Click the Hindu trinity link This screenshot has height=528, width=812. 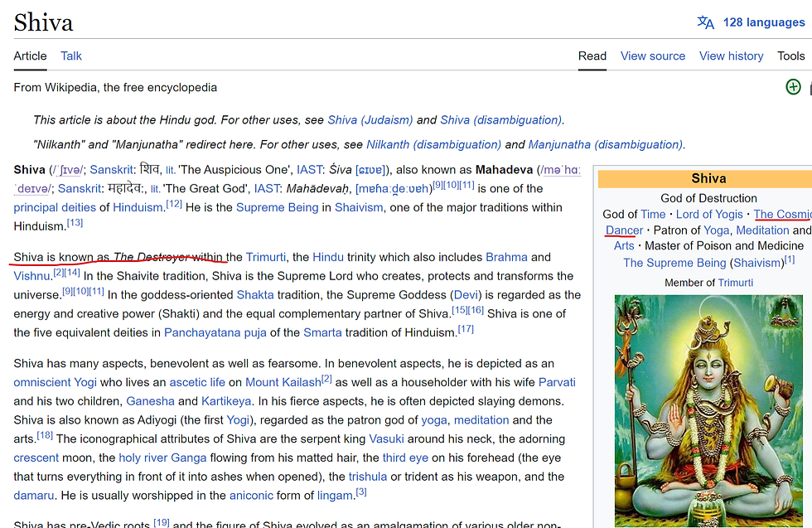pos(328,258)
